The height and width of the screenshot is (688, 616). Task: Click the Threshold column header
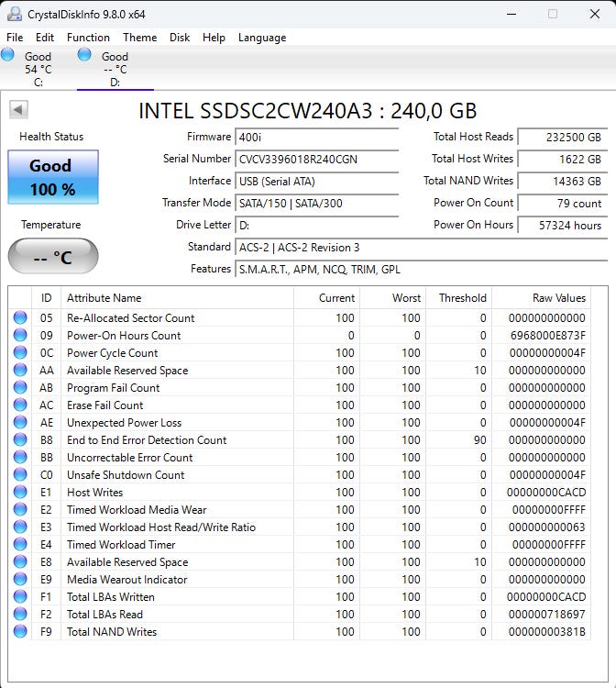(x=458, y=298)
